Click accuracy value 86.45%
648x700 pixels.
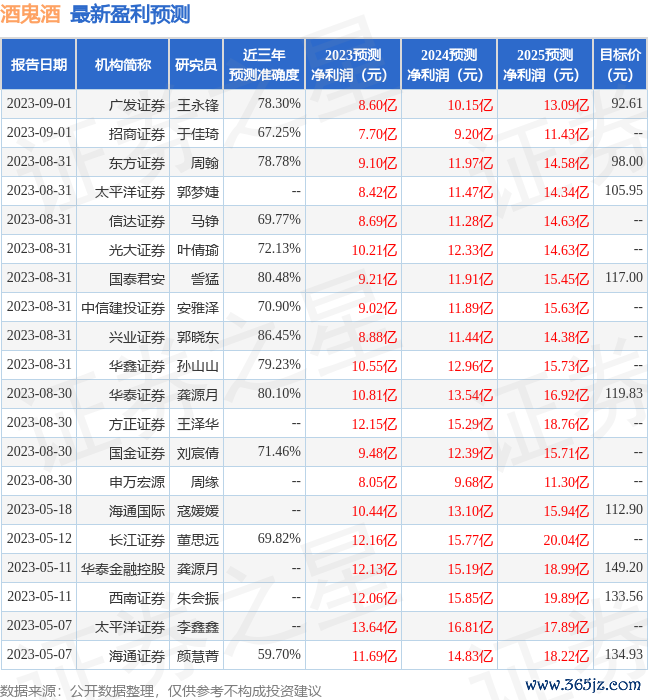point(279,335)
